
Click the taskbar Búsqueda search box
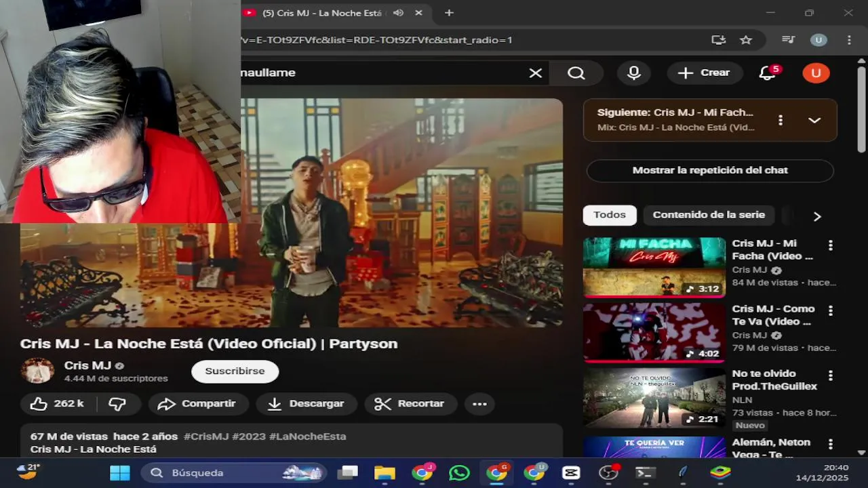coord(234,472)
